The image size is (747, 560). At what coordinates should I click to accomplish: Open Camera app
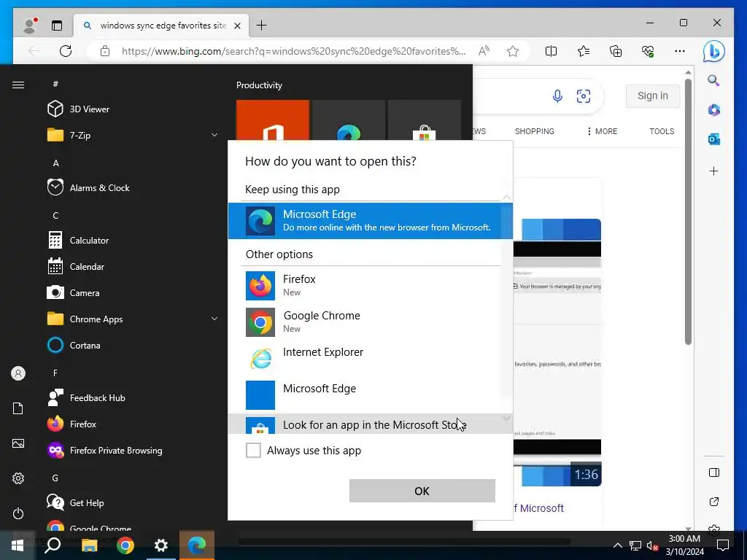click(x=133, y=293)
